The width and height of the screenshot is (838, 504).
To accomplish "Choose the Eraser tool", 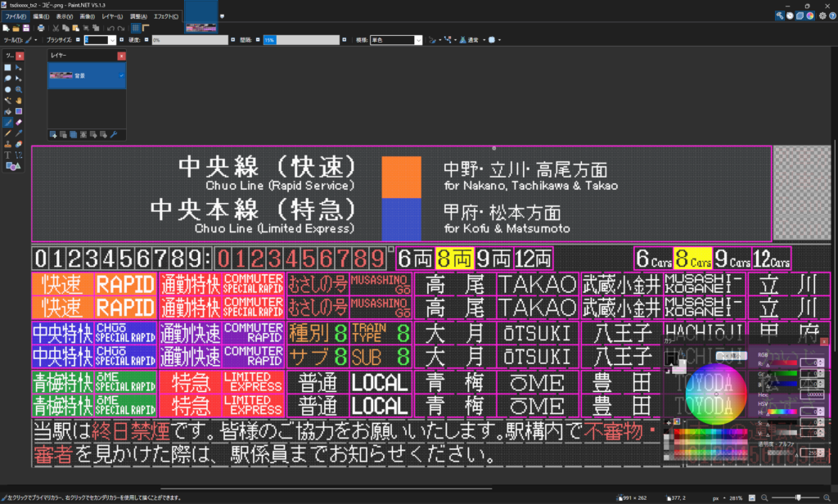I will tap(18, 122).
